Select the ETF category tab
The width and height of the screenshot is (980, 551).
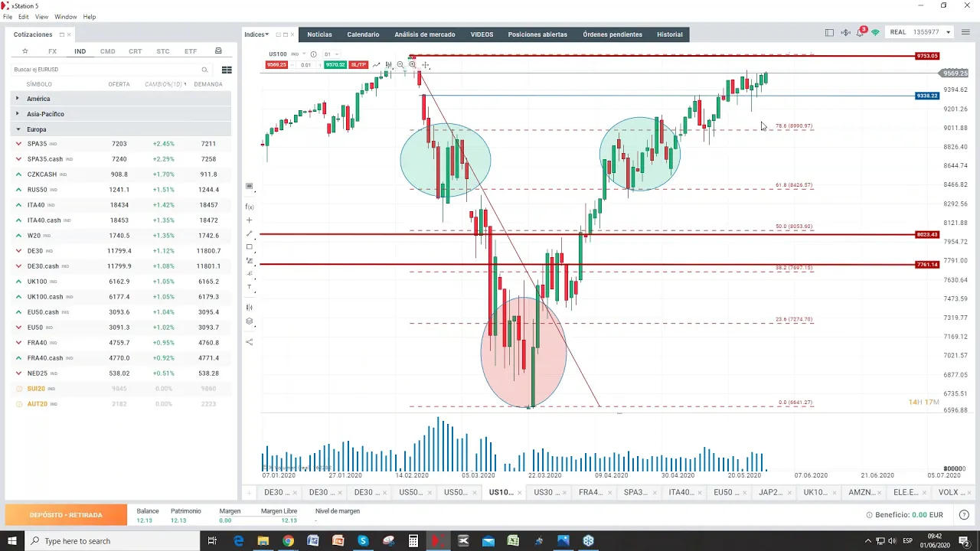pyautogui.click(x=191, y=51)
